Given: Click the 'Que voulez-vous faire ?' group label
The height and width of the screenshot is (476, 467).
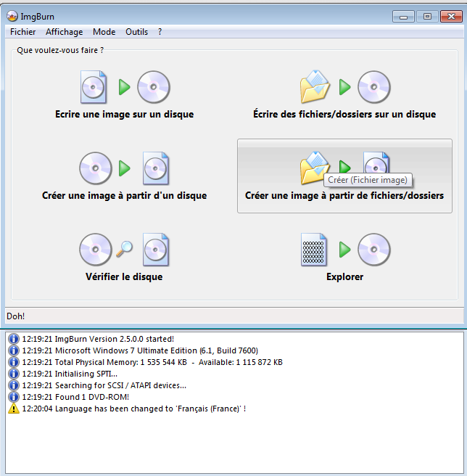Looking at the screenshot, I should [x=60, y=50].
